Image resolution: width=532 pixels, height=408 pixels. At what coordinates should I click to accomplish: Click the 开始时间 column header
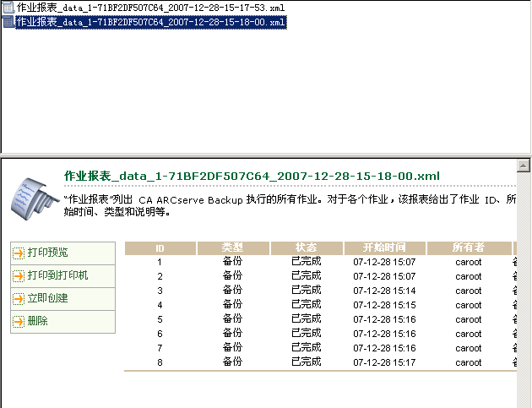(385, 248)
